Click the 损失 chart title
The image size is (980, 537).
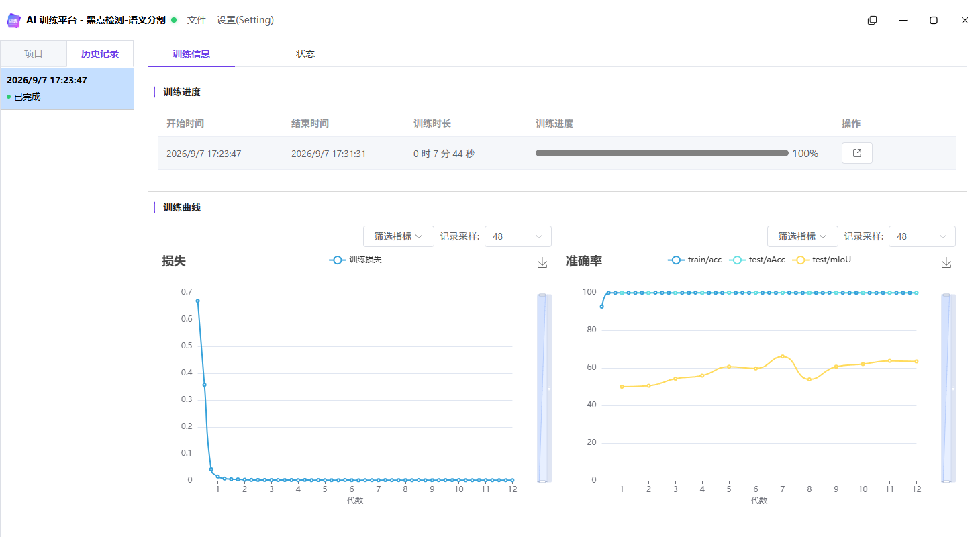pos(174,262)
